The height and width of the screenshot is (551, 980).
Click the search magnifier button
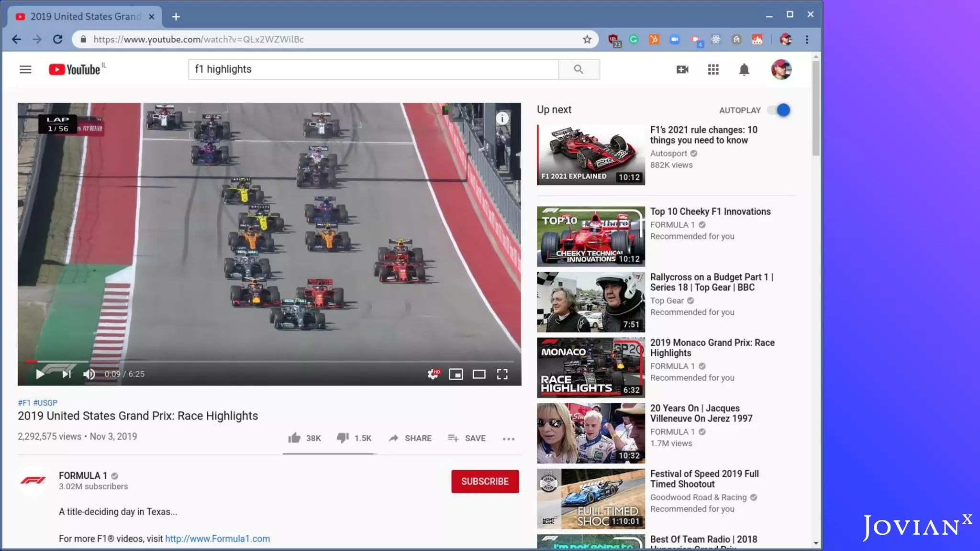tap(579, 69)
